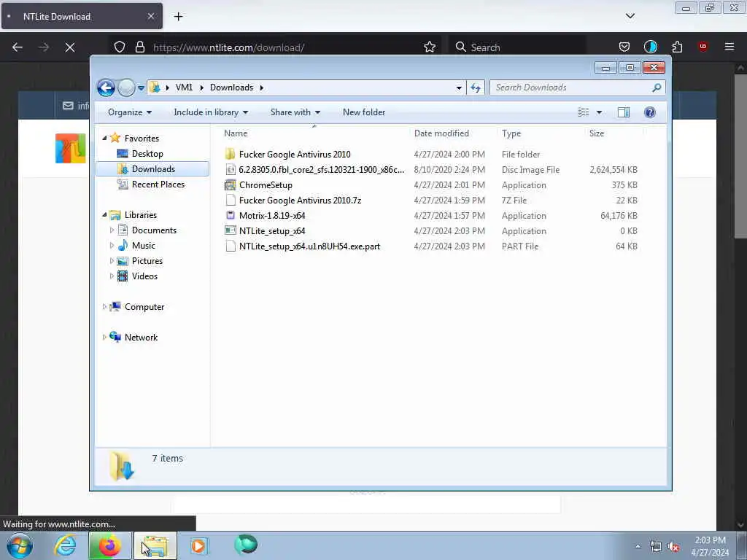
Task: Select the disc image file icon
Action: (x=230, y=169)
